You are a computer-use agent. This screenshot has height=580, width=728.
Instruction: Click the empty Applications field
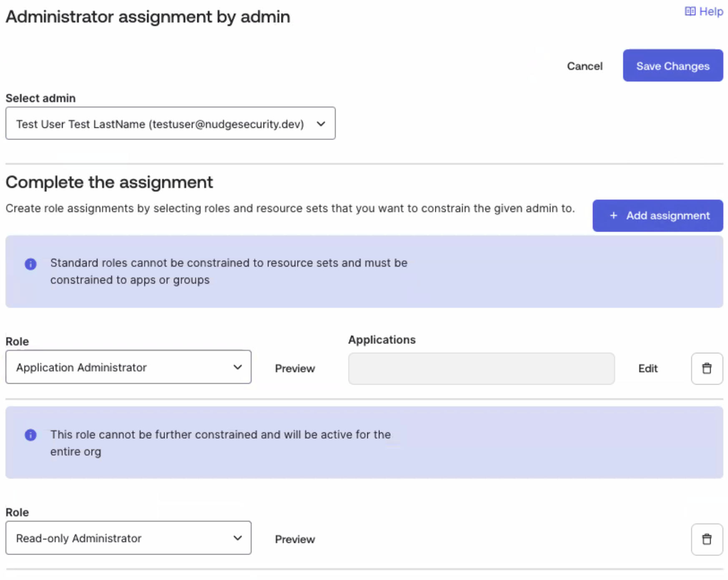[x=481, y=368]
